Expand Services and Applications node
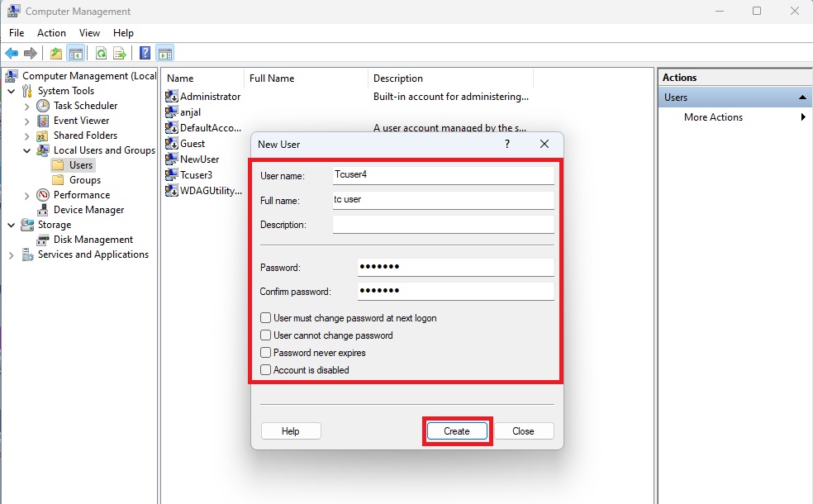The height and width of the screenshot is (504, 813). (12, 255)
